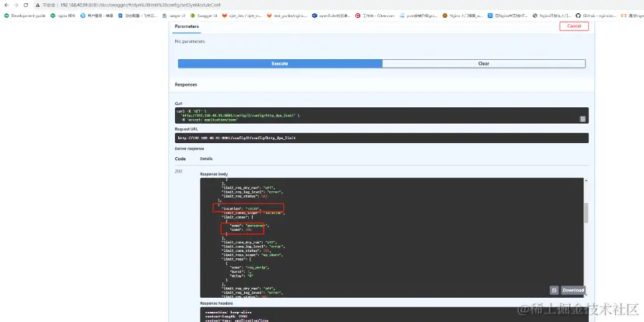Image resolution: width=644 pixels, height=322 pixels.
Task: Copy response body with the clipboard icon
Action: tap(554, 290)
